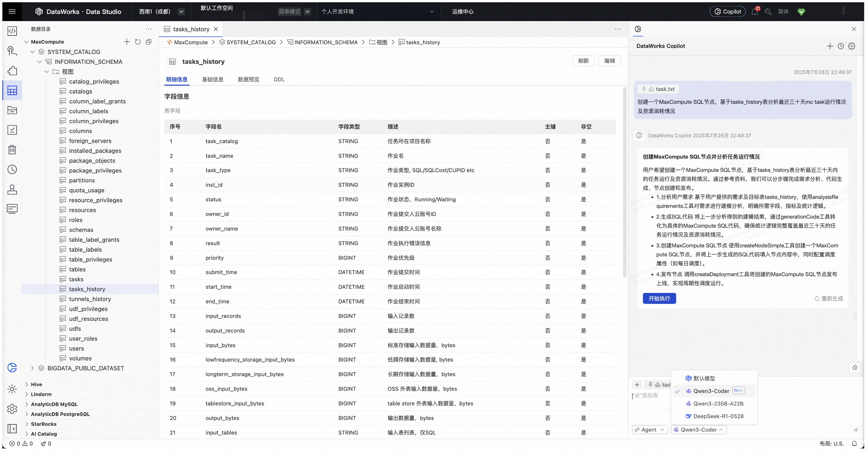The image size is (868, 453).
Task: Switch to the DDL tab
Action: tap(279, 79)
